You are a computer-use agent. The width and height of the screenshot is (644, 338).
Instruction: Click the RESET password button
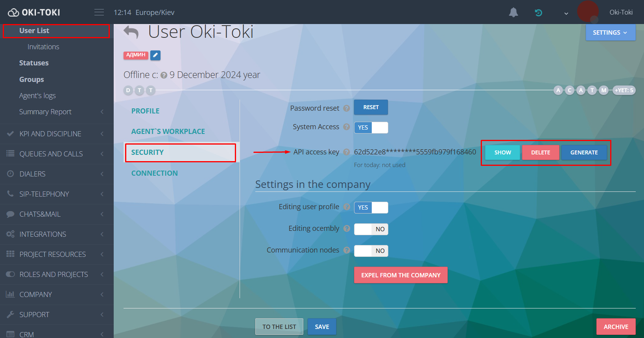coord(371,107)
